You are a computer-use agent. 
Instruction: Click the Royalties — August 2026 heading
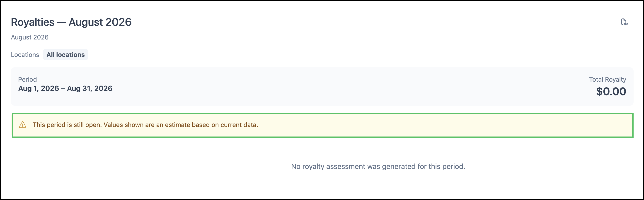point(71,22)
